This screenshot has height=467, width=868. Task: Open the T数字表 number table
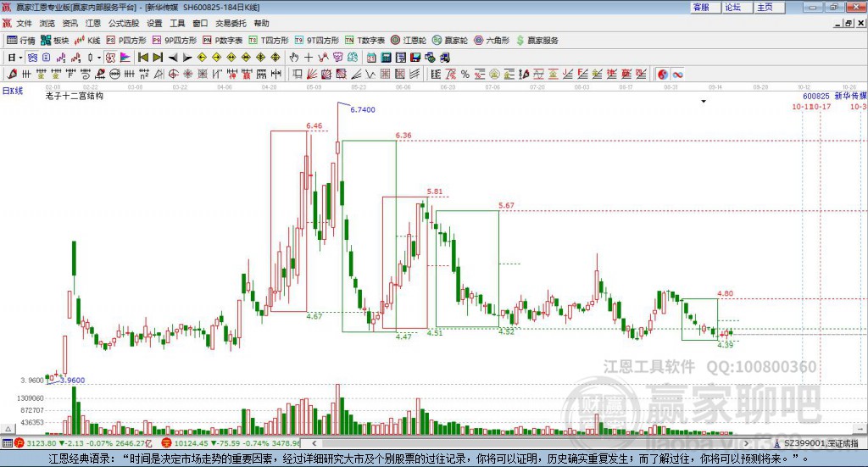pos(364,41)
